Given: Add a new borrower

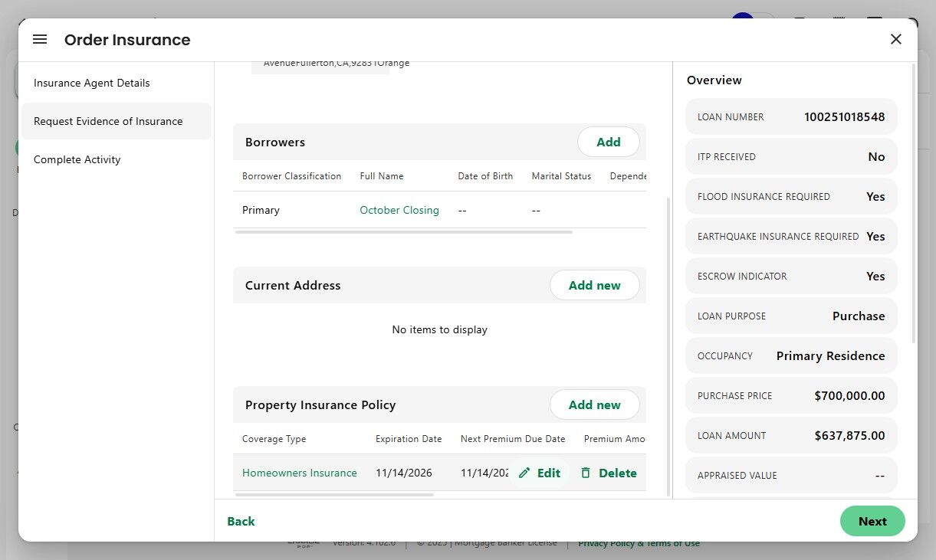Looking at the screenshot, I should pos(608,142).
